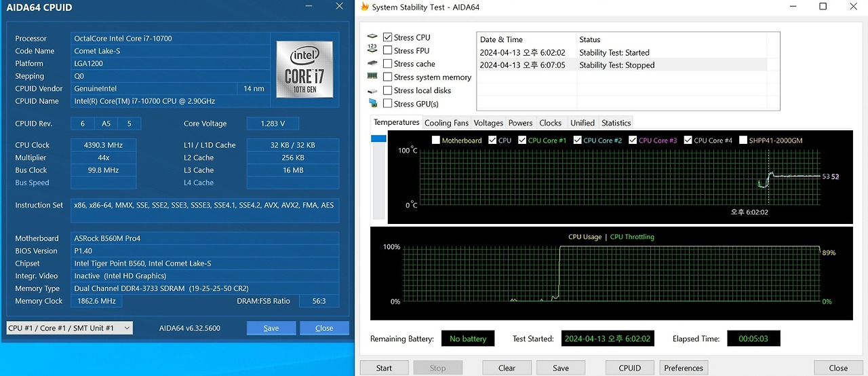Viewport: 868px width, 376px height.
Task: Show the Motherboard temperature graph line
Action: 435,140
